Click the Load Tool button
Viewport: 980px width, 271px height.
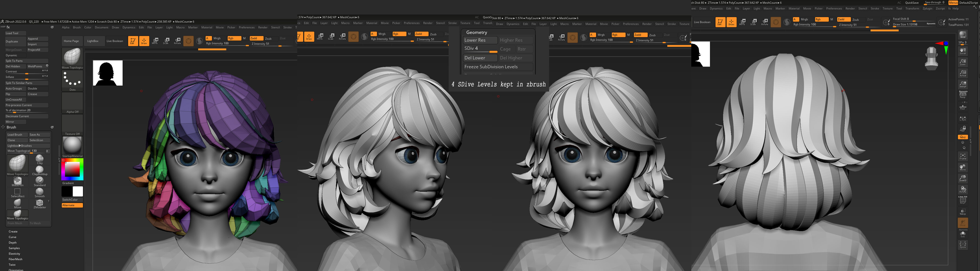pyautogui.click(x=16, y=33)
